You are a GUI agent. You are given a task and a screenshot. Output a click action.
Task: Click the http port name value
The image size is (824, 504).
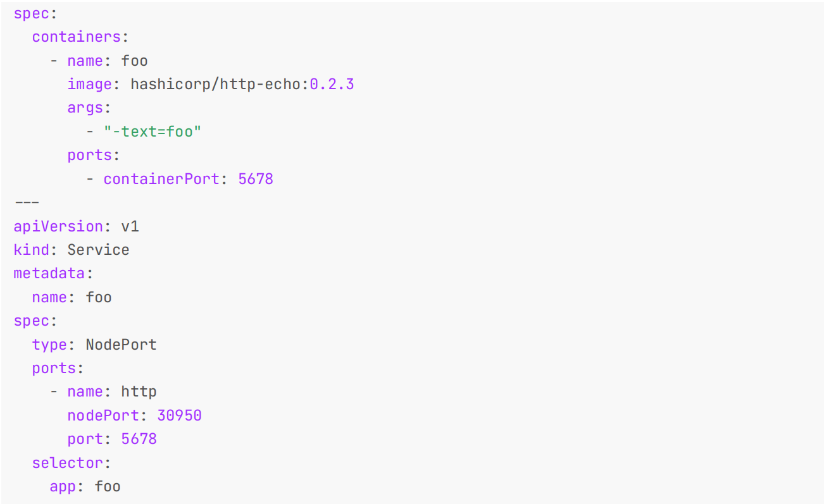[139, 392]
